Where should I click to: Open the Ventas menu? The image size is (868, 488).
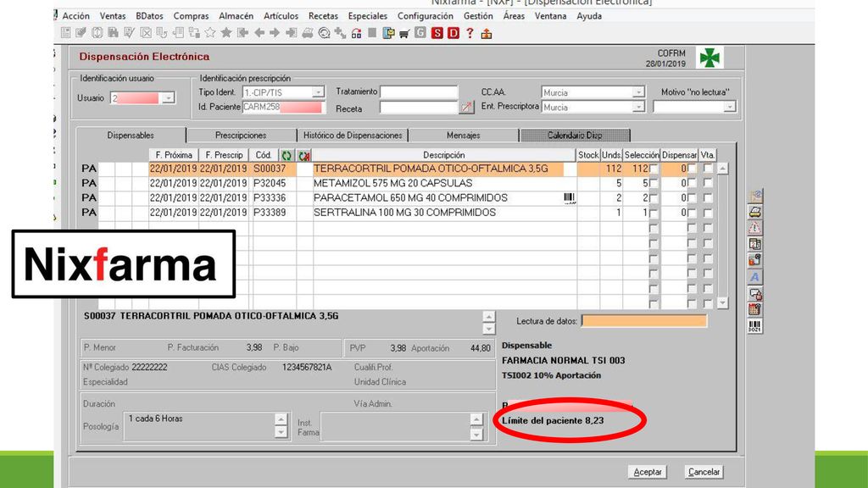pos(113,16)
